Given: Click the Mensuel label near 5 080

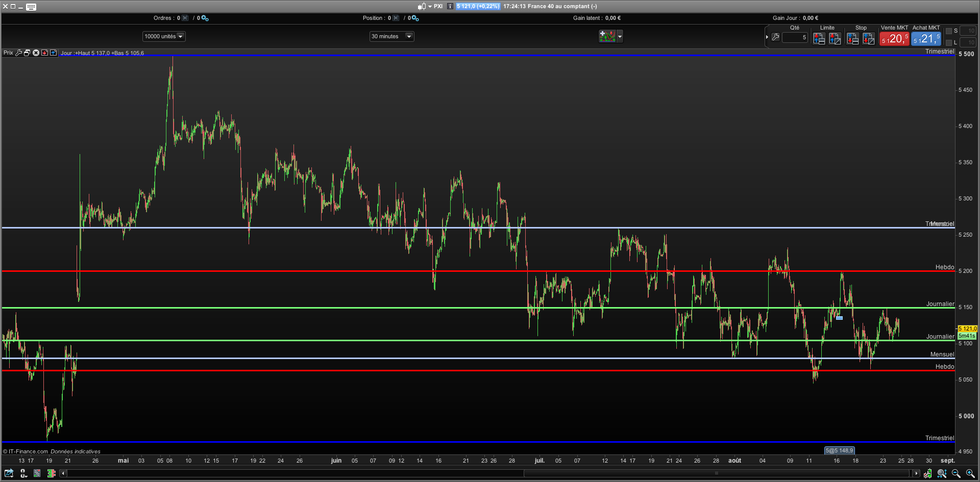Looking at the screenshot, I should 942,354.
